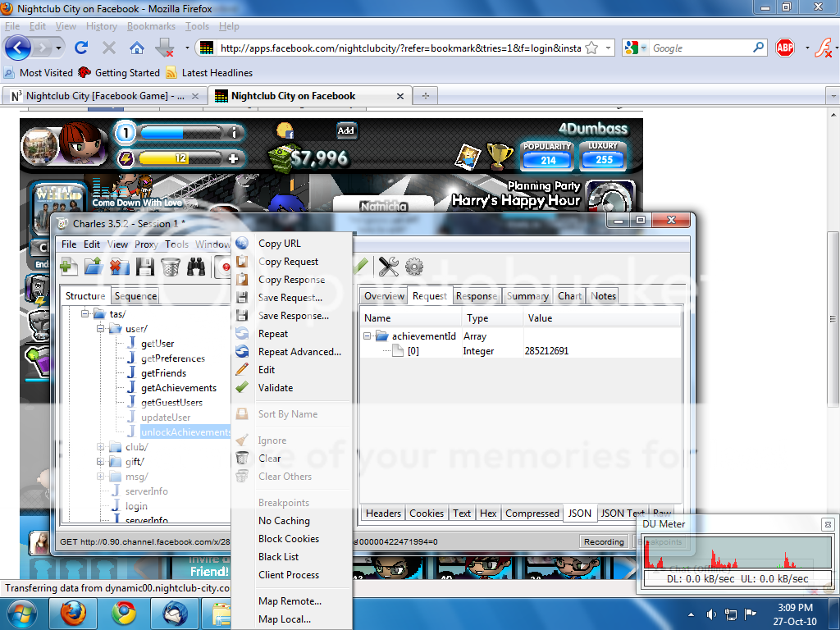Toggle Block Cookies option
Image resolution: width=840 pixels, height=630 pixels.
(x=293, y=538)
